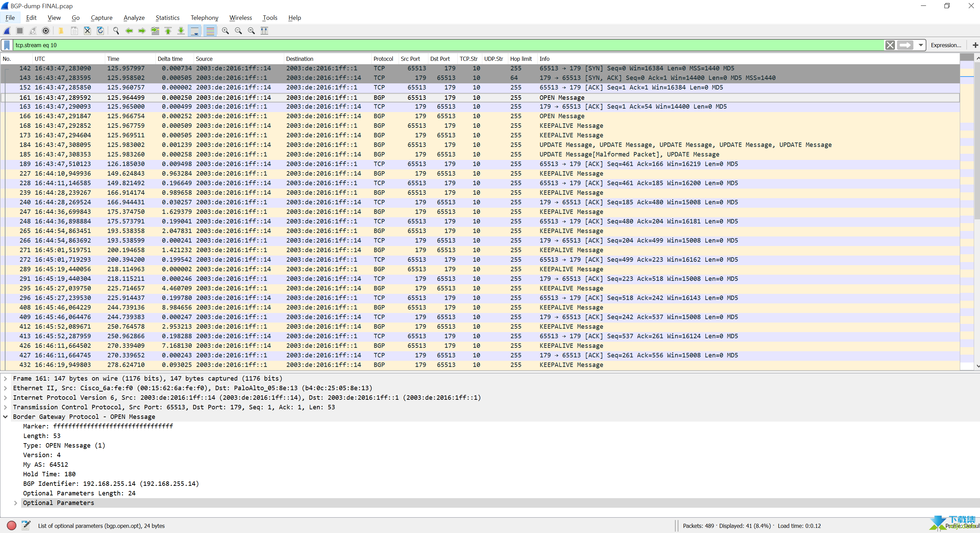Image resolution: width=980 pixels, height=533 pixels.
Task: Jump to the first packet
Action: [x=168, y=31]
